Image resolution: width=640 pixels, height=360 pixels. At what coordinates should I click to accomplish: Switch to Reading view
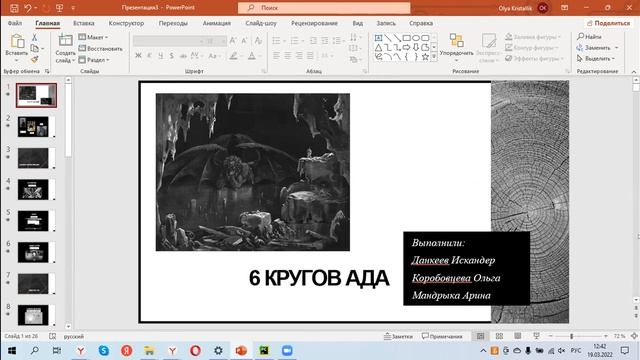click(518, 336)
